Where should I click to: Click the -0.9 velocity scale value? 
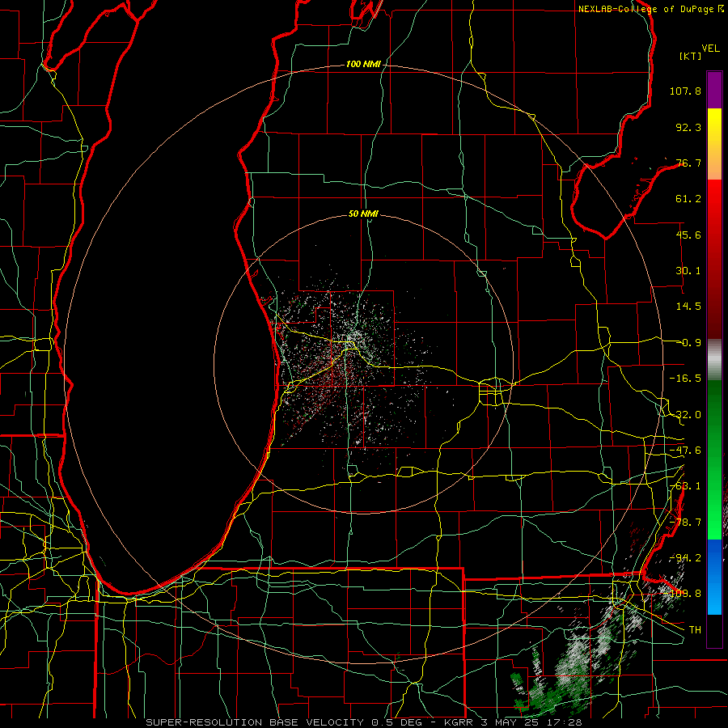point(688,343)
